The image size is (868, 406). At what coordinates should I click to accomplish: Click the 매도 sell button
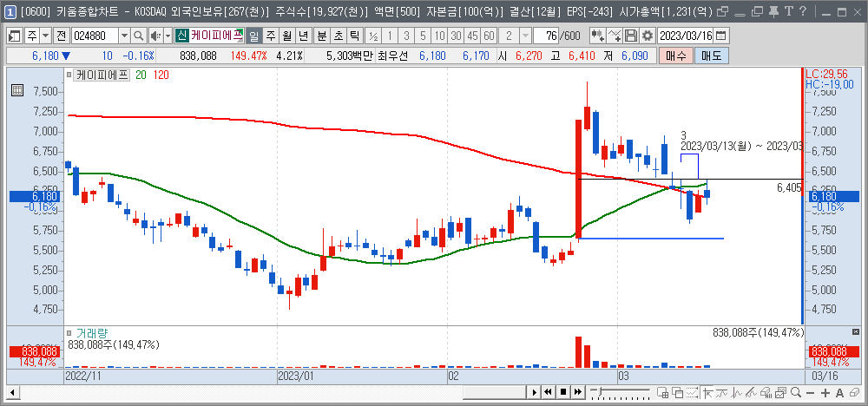[x=712, y=56]
